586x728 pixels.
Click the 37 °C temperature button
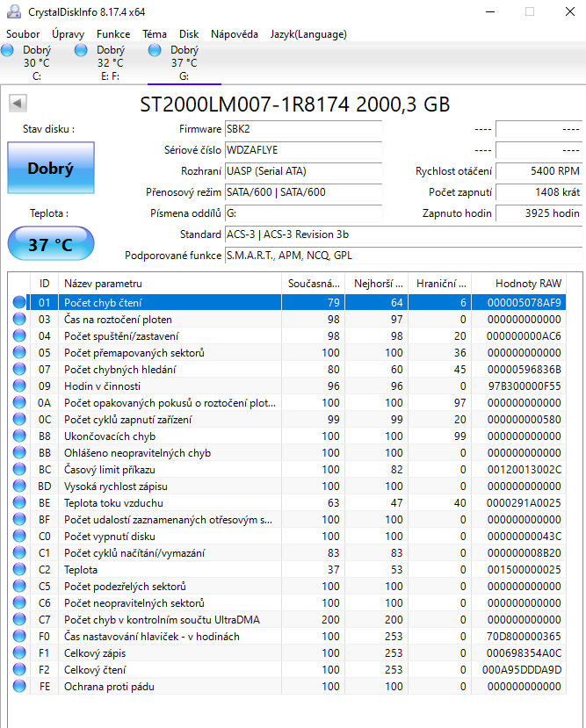pos(50,244)
